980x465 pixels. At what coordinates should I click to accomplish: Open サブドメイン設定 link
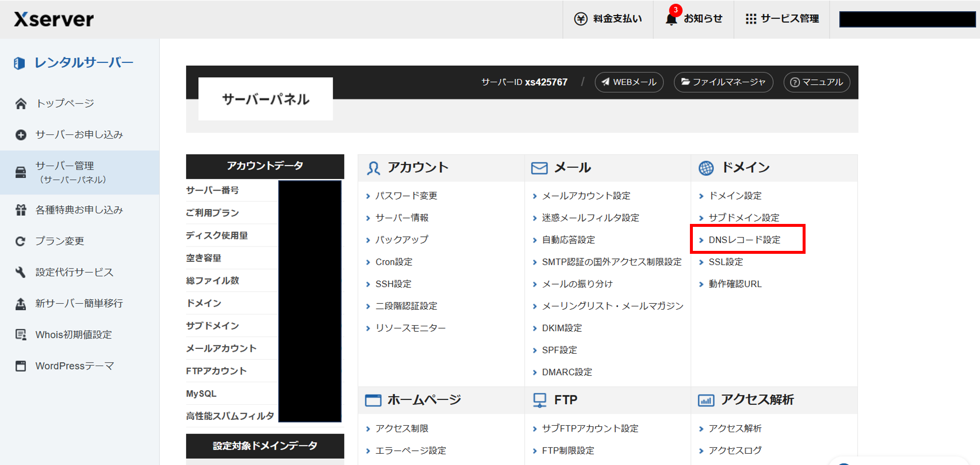click(744, 218)
